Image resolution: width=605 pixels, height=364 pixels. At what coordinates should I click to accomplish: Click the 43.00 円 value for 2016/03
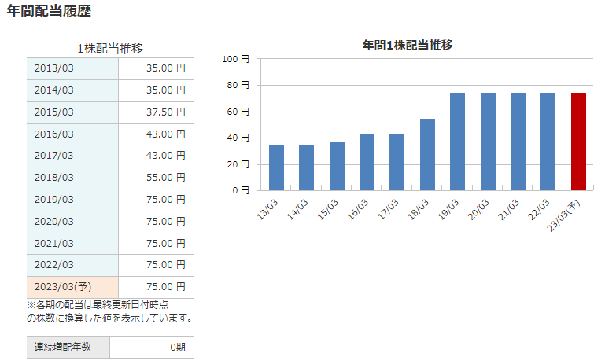click(x=166, y=134)
